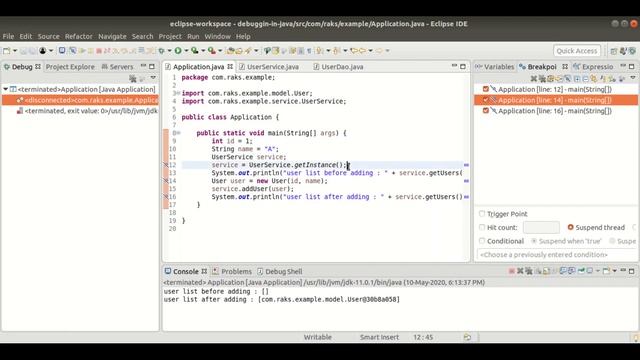Click the green Run launch icon

click(178, 51)
